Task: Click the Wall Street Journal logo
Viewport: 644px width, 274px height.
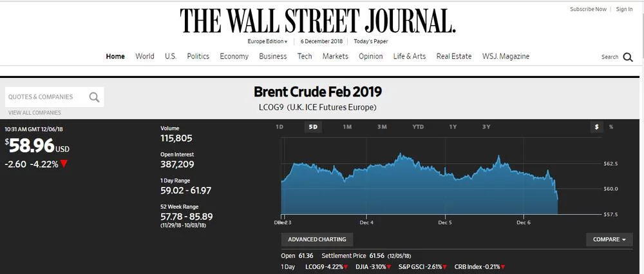Action: 317,21
